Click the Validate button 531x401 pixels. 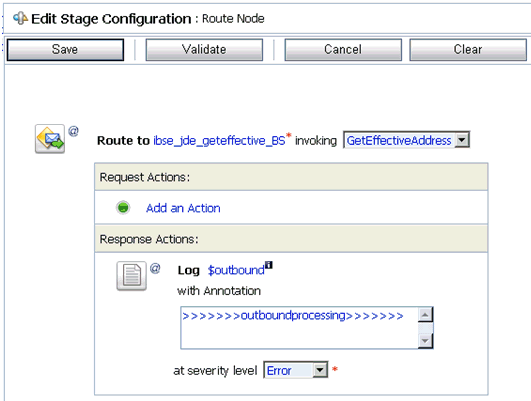[204, 50]
